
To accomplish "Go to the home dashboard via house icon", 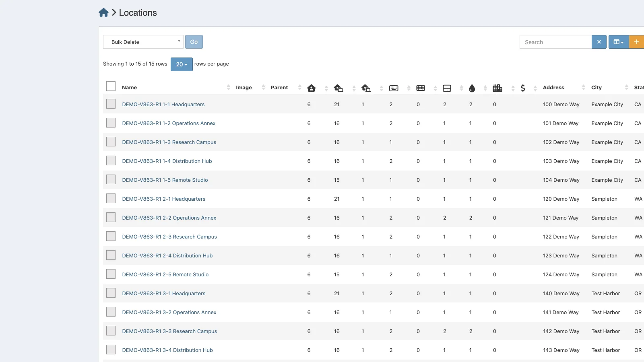I will click(x=103, y=12).
